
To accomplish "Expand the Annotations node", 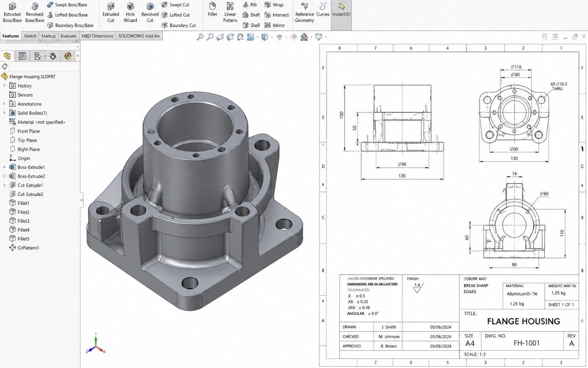I will (4, 104).
